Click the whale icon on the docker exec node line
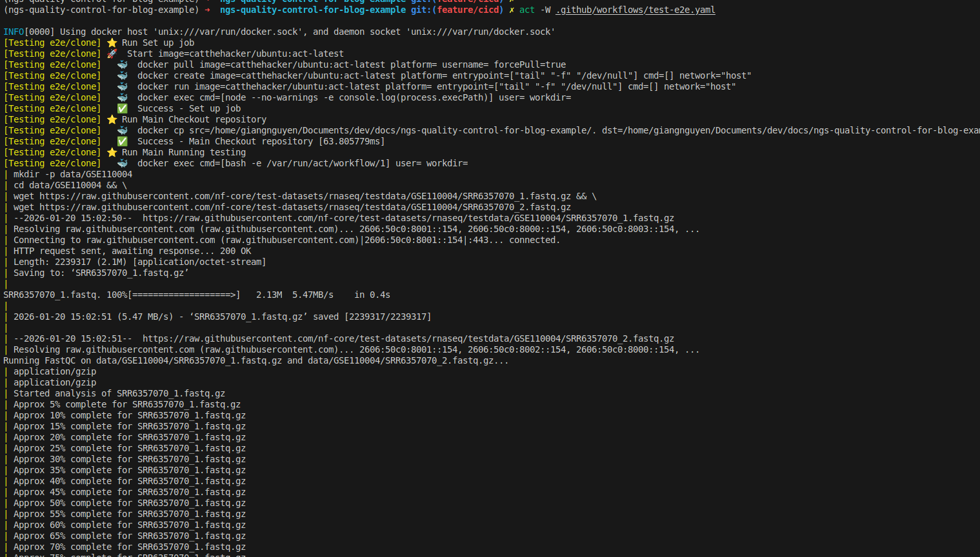This screenshot has width=980, height=557. [x=122, y=97]
